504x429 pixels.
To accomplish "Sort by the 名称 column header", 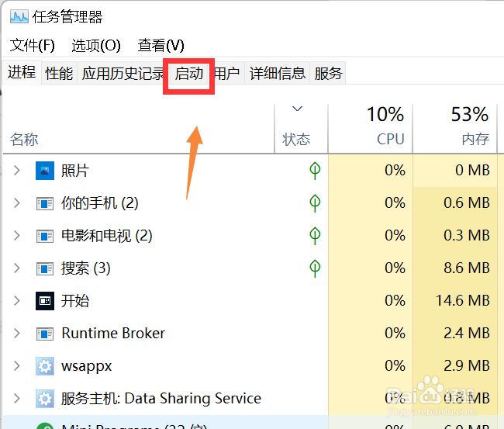I will tap(138, 129).
